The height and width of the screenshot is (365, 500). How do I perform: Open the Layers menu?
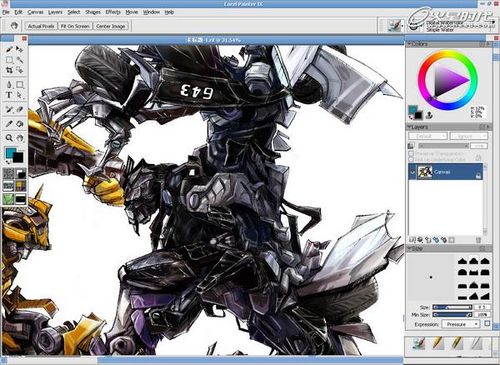pos(55,12)
